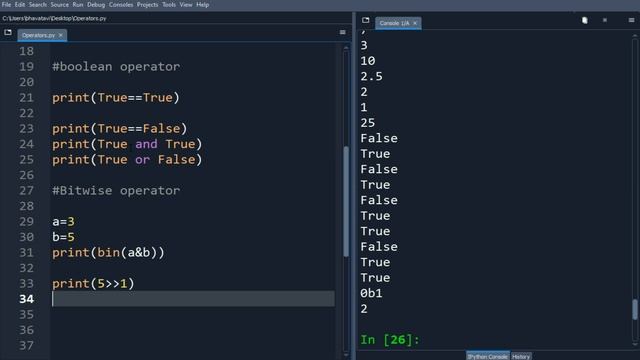
Task: Open the Search menu
Action: click(38, 4)
